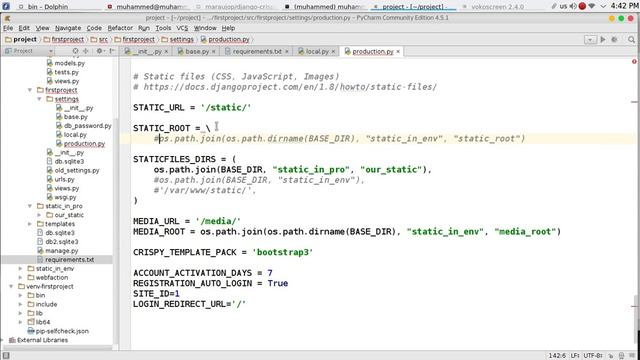
Task: Close the __init__.py editor tab
Action: [166, 51]
